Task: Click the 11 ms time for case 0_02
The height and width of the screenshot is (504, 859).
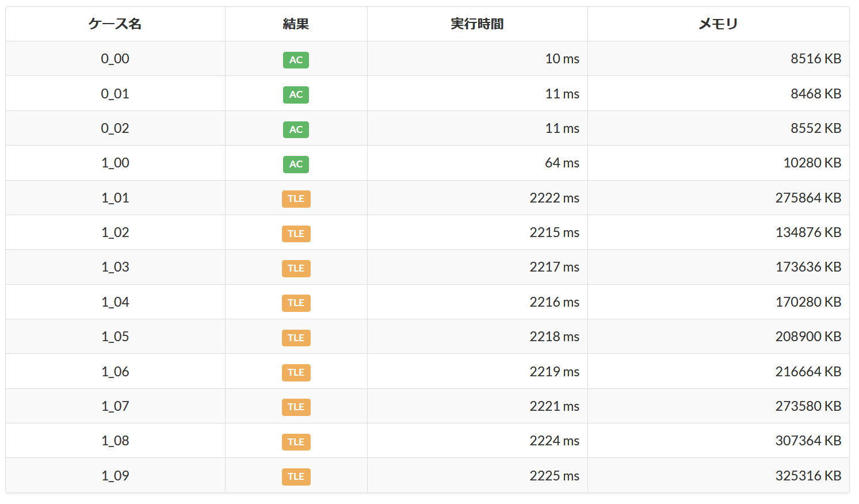Action: (562, 128)
